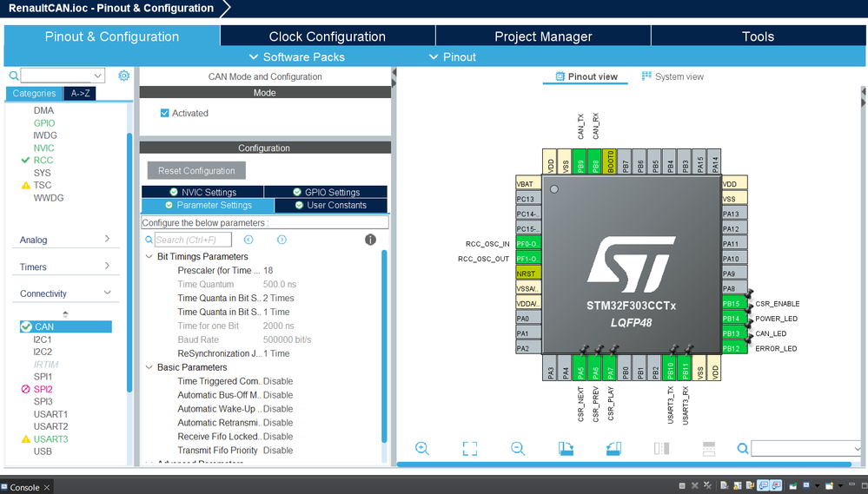Select SPI2 in Connectivity list
Screen dimensions: 868x494
tap(43, 389)
